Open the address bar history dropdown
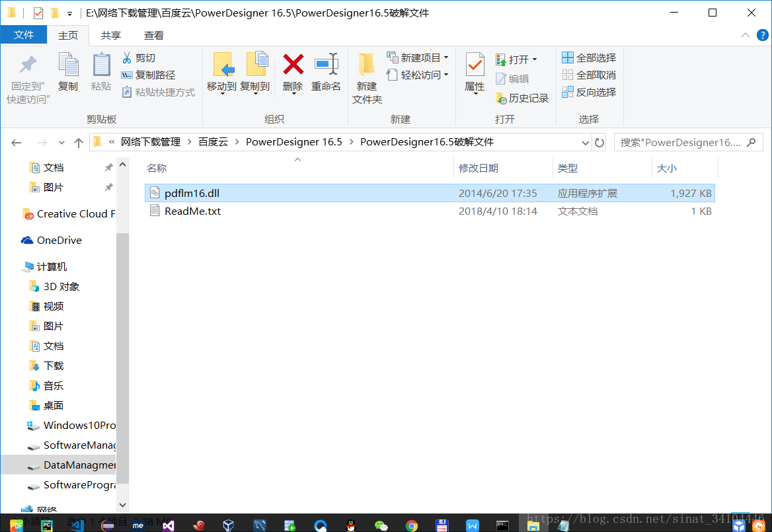This screenshot has height=532, width=772. point(585,143)
